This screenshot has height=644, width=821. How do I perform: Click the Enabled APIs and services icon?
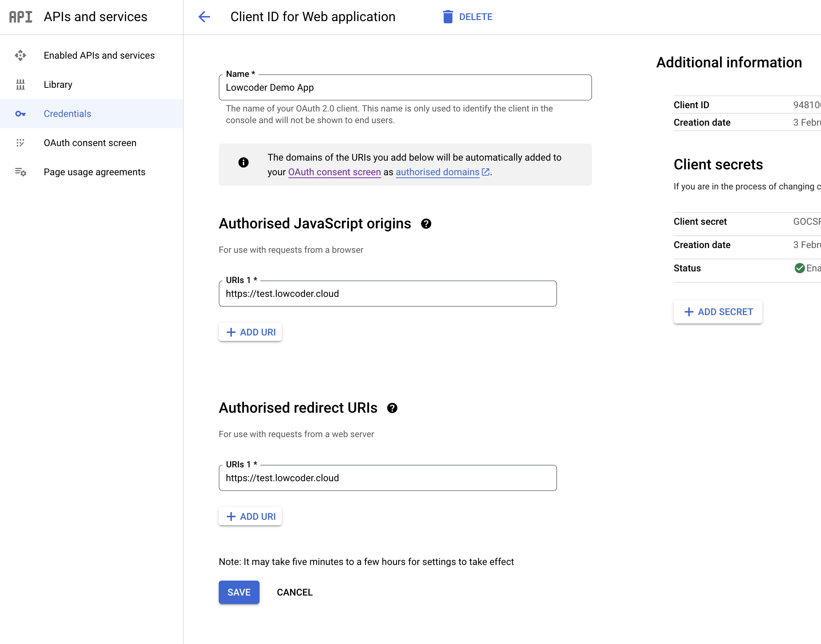[x=20, y=55]
